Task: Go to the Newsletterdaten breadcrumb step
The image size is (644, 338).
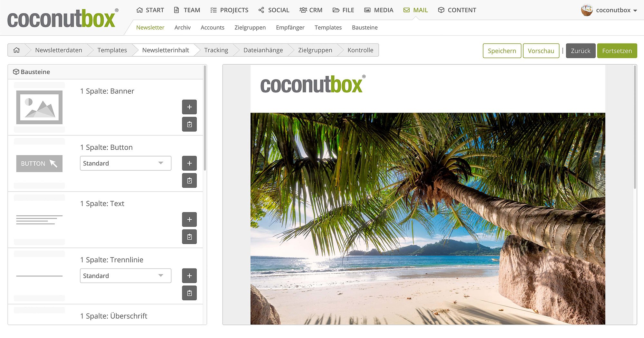Action: (59, 50)
